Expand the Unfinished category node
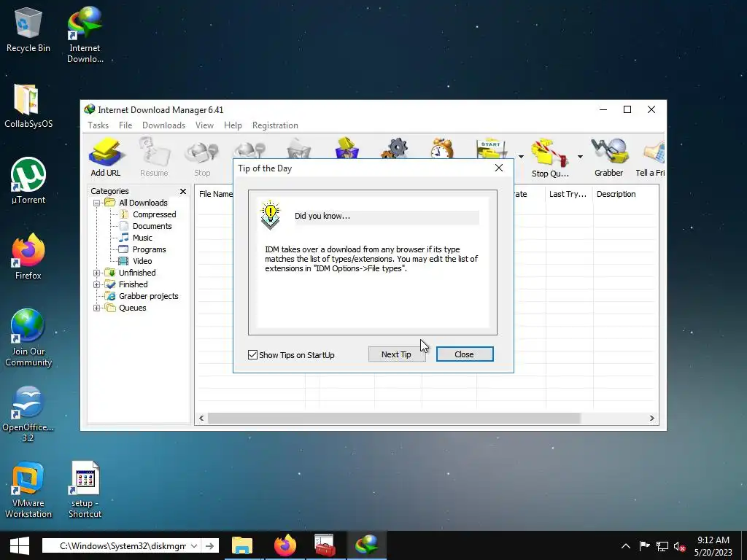Image resolution: width=747 pixels, height=560 pixels. click(97, 273)
